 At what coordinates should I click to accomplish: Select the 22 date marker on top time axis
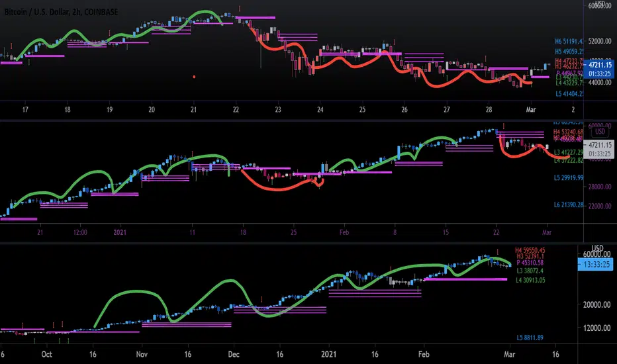tap(236, 110)
